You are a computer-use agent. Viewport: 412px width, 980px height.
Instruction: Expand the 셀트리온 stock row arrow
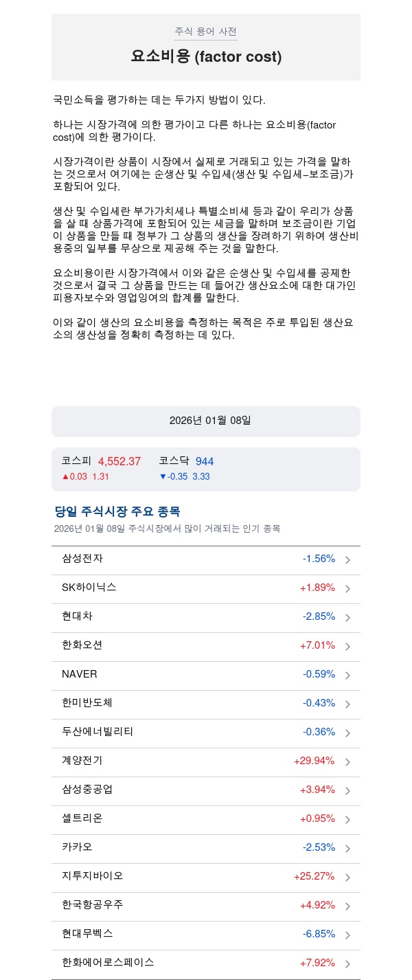[347, 820]
